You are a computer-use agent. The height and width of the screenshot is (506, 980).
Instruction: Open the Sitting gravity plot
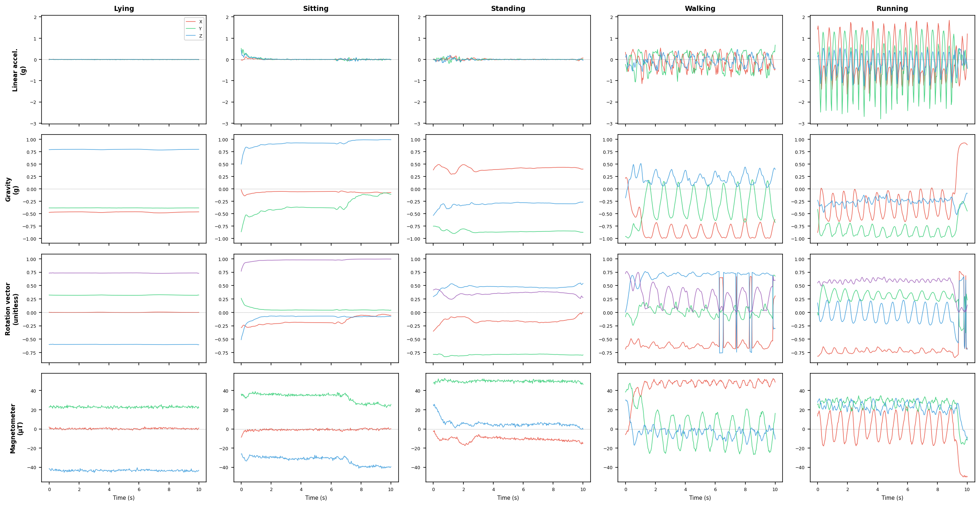click(316, 189)
